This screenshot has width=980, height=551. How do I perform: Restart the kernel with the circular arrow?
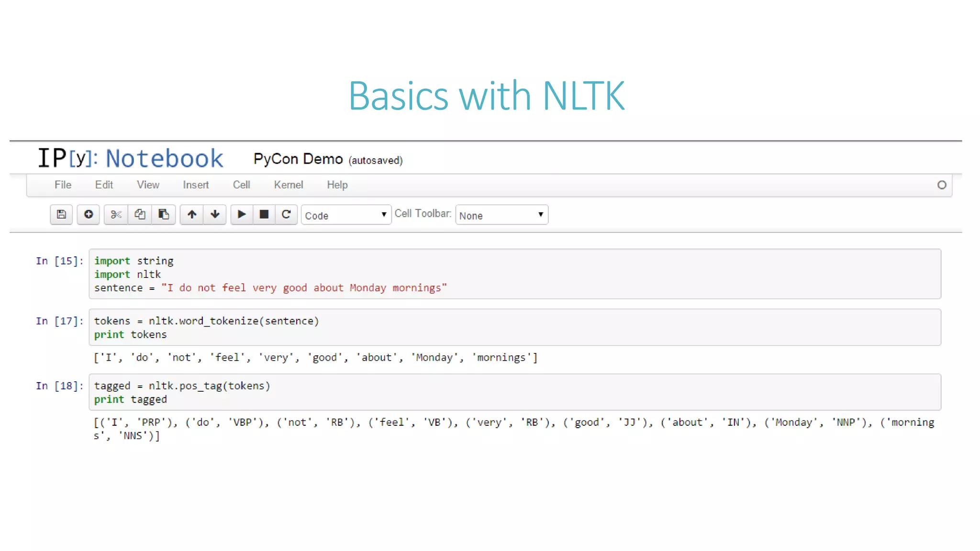point(286,214)
